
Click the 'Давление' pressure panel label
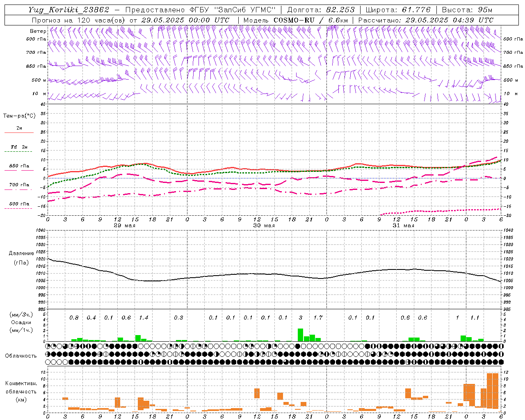[21, 253]
